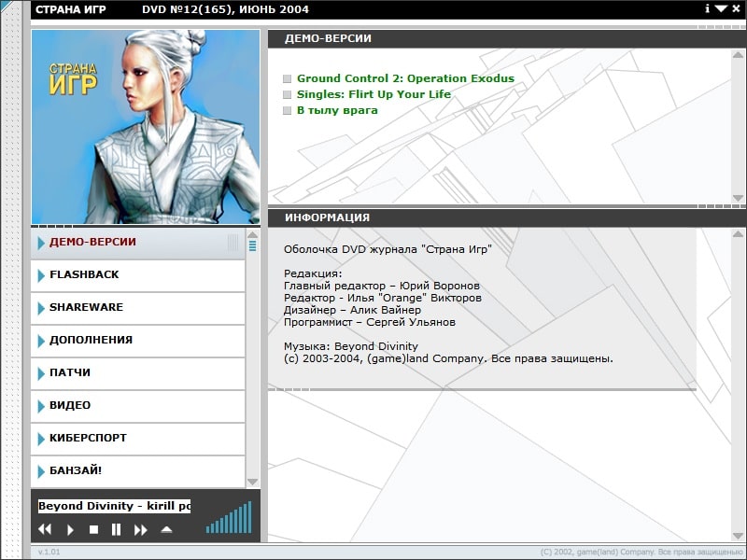
Task: Open the В тылу врага demo link
Action: point(337,110)
